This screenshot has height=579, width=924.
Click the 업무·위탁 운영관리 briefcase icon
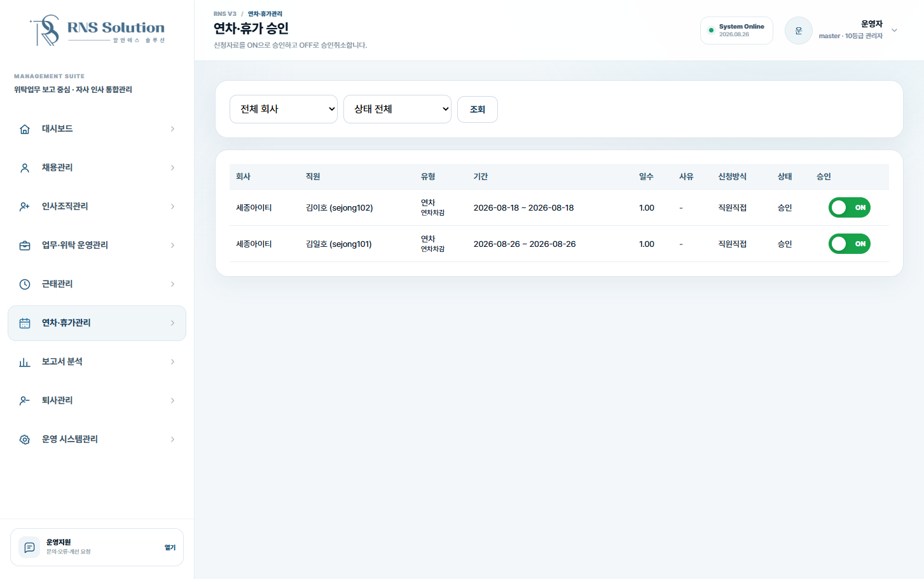[25, 246]
